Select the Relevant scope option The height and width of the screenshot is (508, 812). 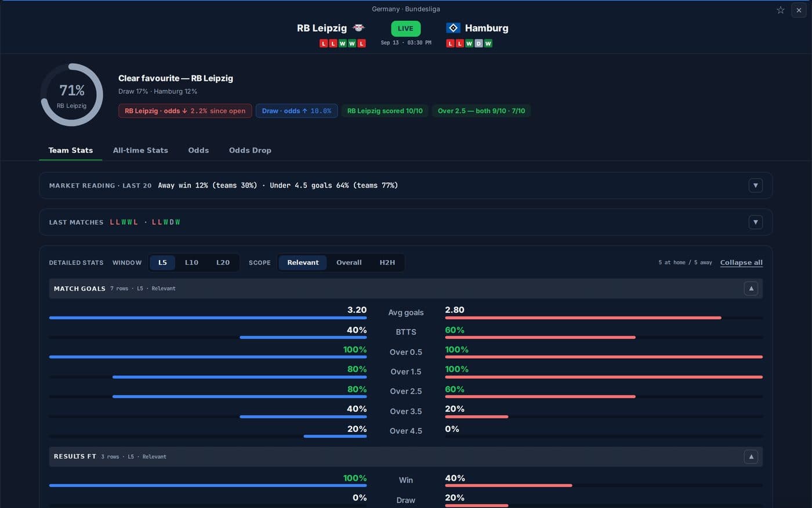pos(303,263)
